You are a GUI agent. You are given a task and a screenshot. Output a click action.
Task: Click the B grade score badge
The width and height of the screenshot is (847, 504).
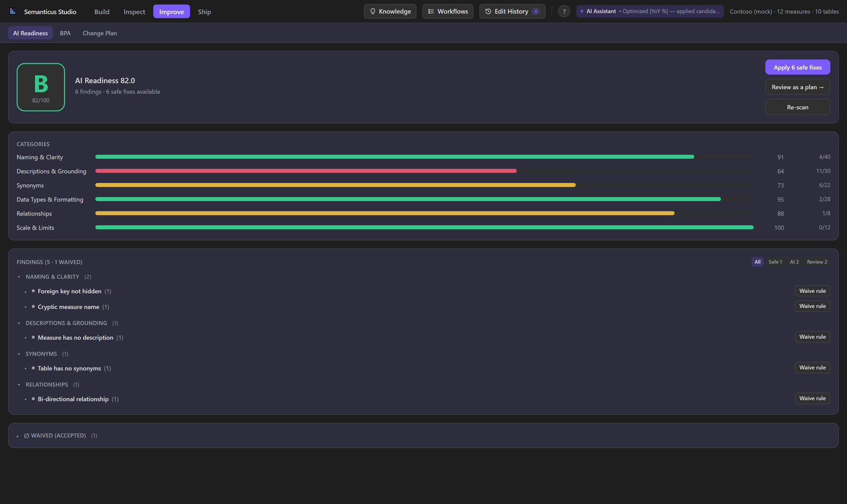coord(41,87)
